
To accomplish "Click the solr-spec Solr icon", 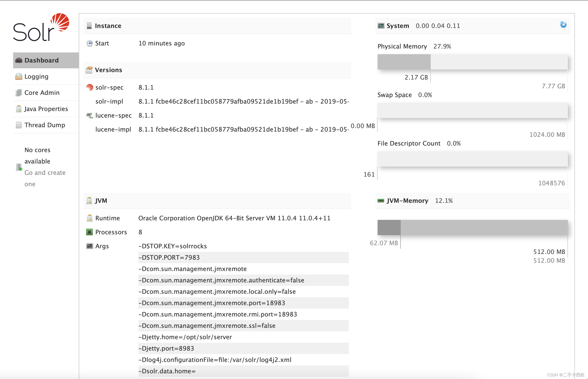I will tap(90, 87).
